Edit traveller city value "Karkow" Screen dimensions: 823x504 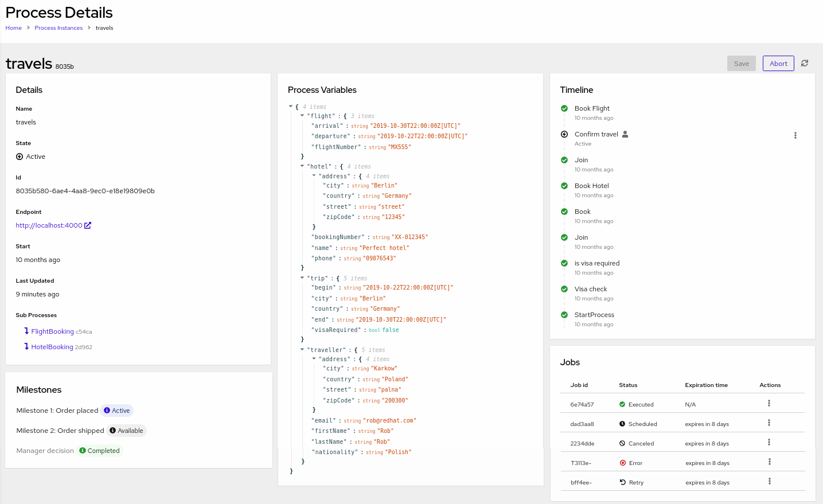(x=384, y=369)
